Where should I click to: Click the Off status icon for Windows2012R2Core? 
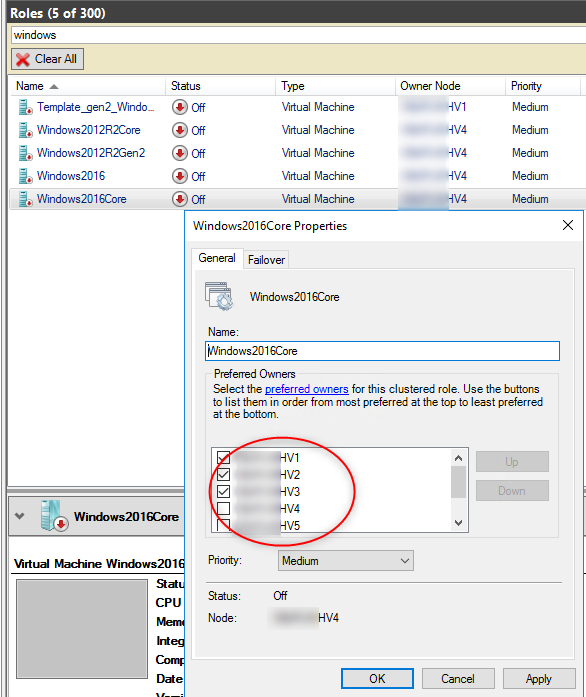[x=180, y=130]
